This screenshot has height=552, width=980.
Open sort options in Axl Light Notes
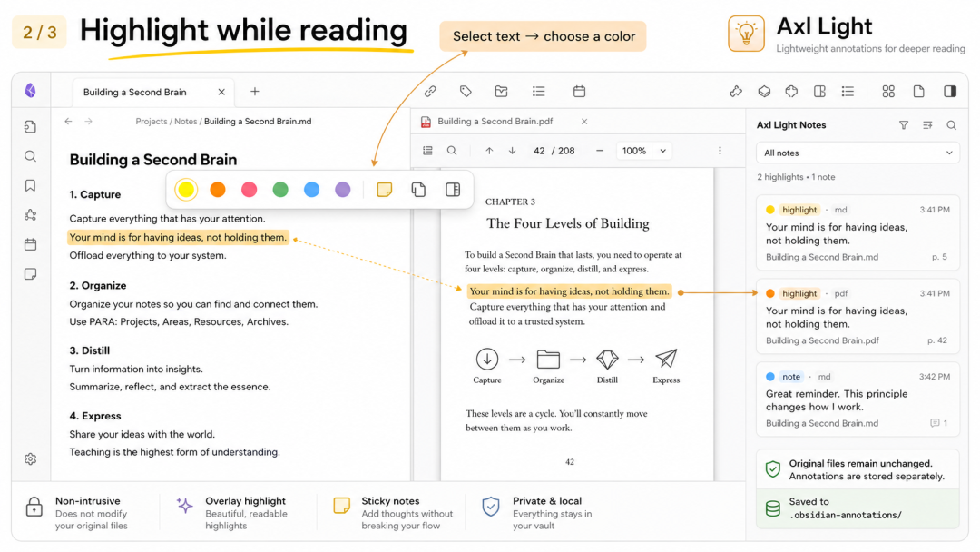[x=927, y=125]
